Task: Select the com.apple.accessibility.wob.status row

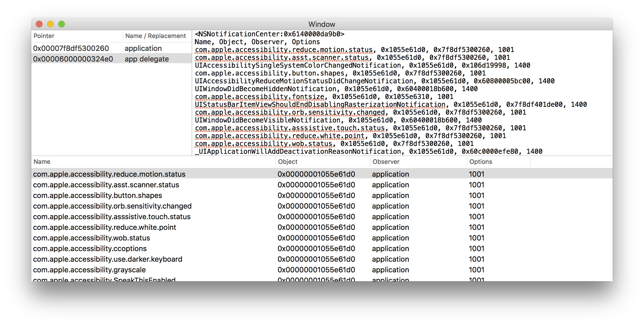Action: (91, 238)
